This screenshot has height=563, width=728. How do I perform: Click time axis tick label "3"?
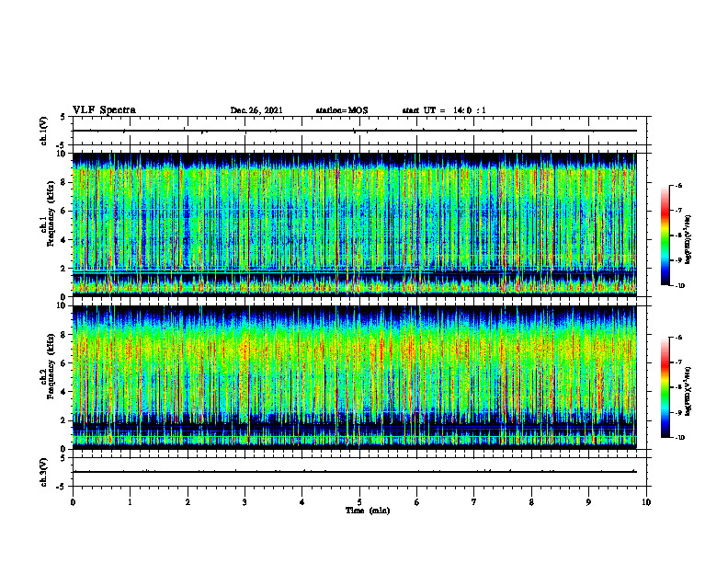245,502
